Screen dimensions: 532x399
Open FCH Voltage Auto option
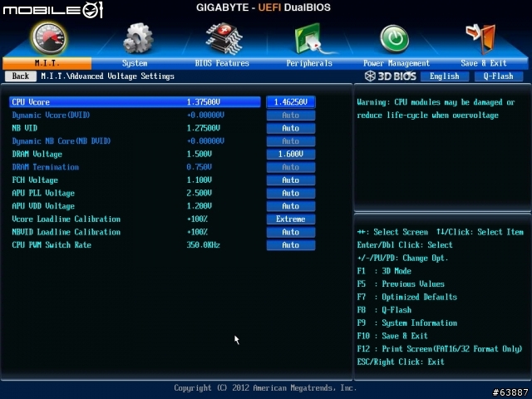(291, 180)
